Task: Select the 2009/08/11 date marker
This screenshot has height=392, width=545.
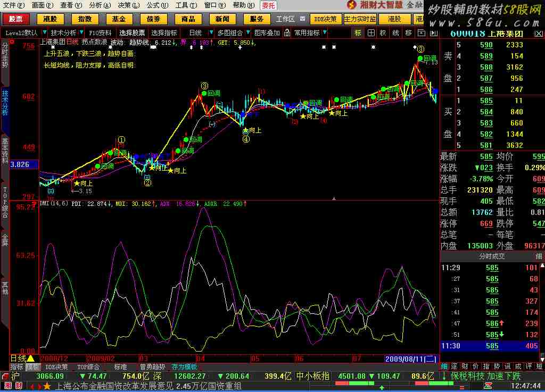Action: (410, 358)
